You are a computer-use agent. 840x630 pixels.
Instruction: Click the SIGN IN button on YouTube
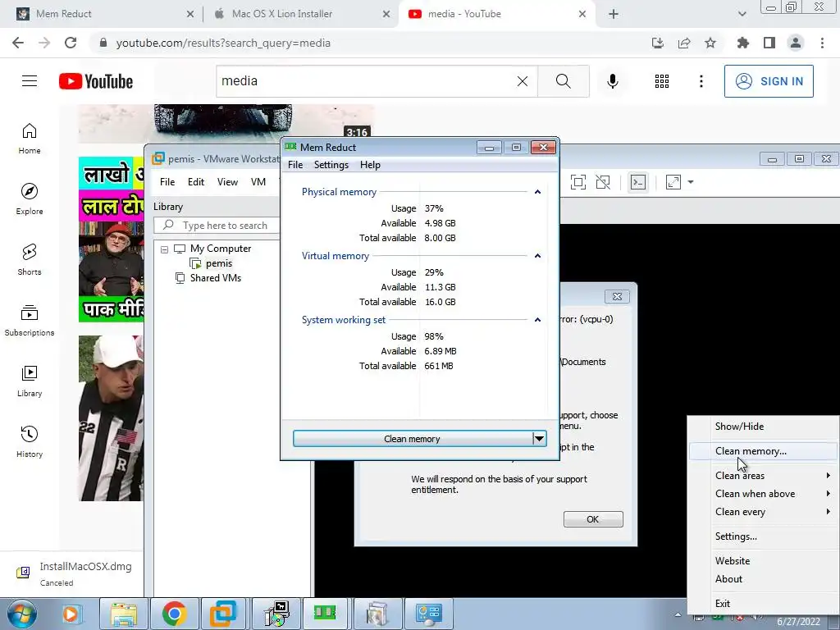pos(769,81)
